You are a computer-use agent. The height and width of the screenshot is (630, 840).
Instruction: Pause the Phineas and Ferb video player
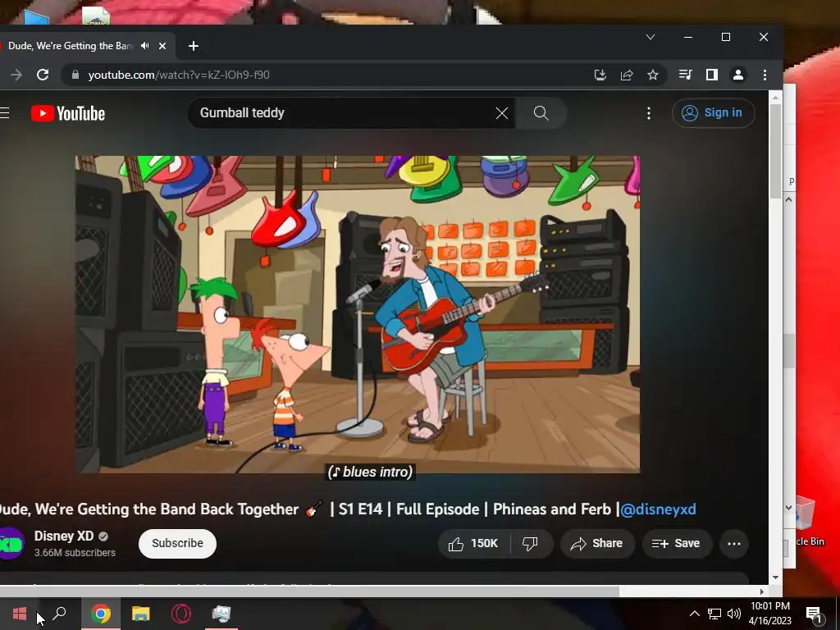pos(358,314)
